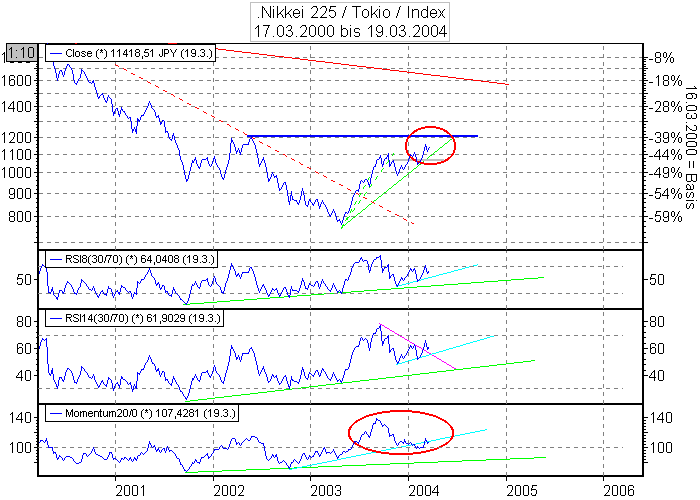Click the chart title '.Nikkei 225 / Tokio / Index'
The width and height of the screenshot is (700, 500).
point(351,12)
